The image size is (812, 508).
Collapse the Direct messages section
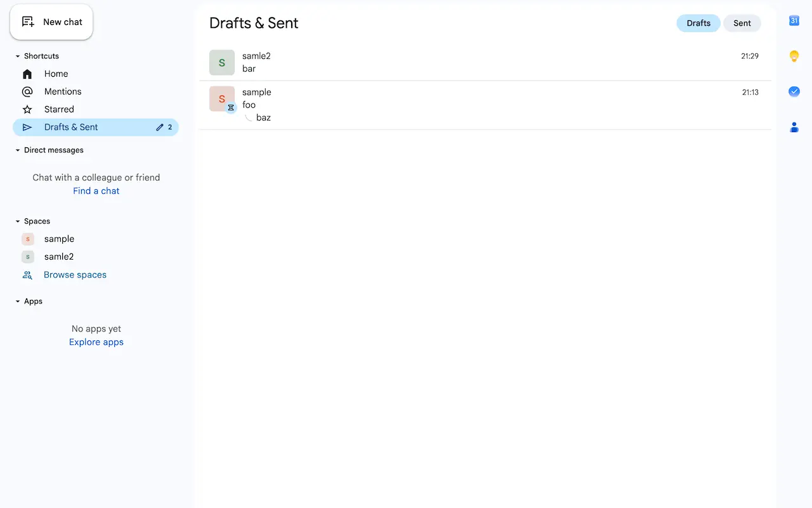18,150
